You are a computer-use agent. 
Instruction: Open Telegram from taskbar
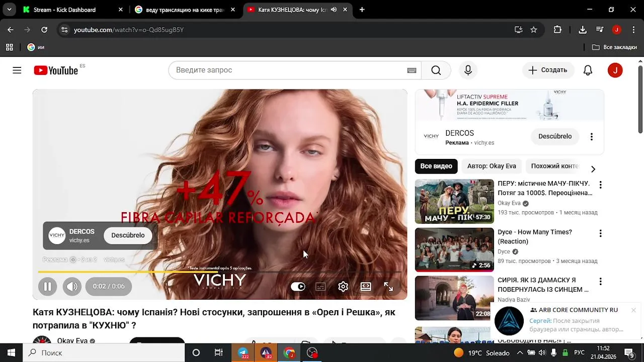point(243,353)
